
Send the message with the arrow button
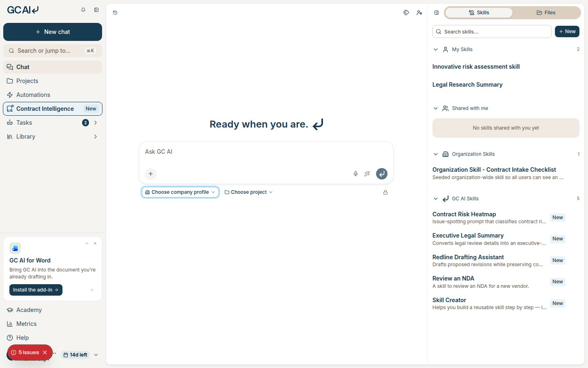click(x=382, y=174)
